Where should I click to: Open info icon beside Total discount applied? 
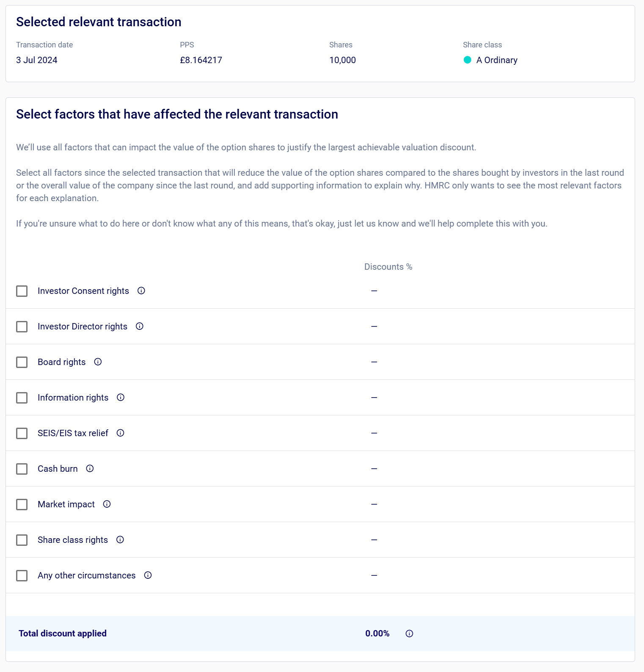click(409, 634)
